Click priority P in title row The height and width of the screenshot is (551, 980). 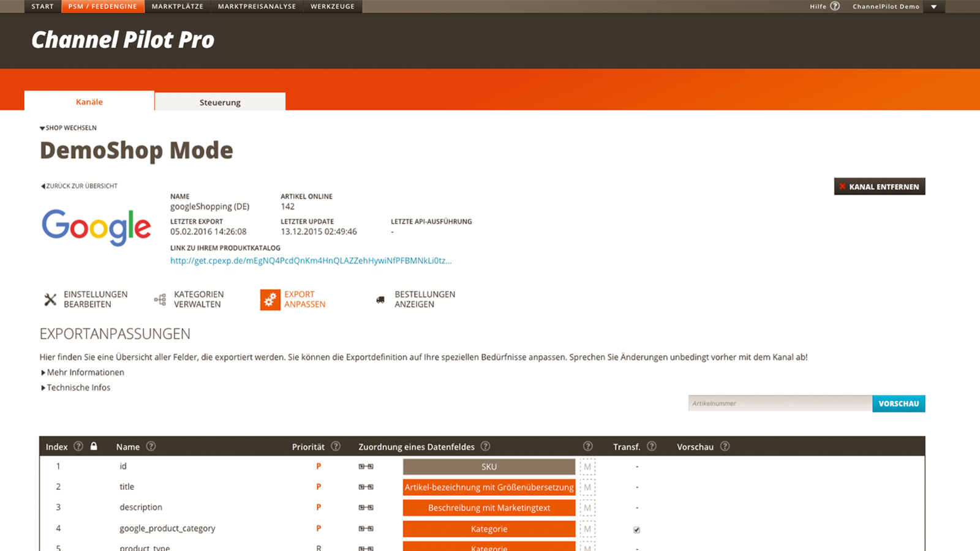point(318,487)
